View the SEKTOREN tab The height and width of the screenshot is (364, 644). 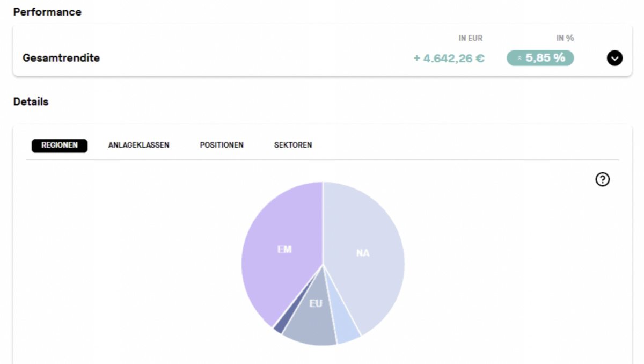coord(293,145)
